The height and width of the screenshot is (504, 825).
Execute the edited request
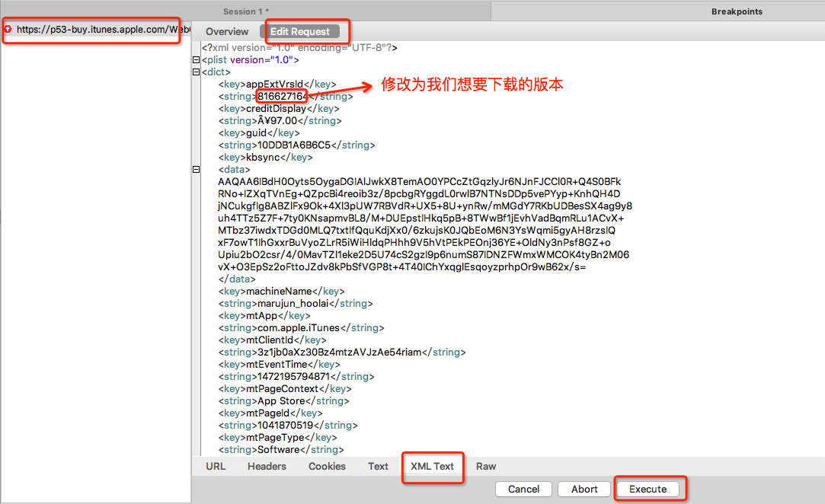click(x=648, y=489)
